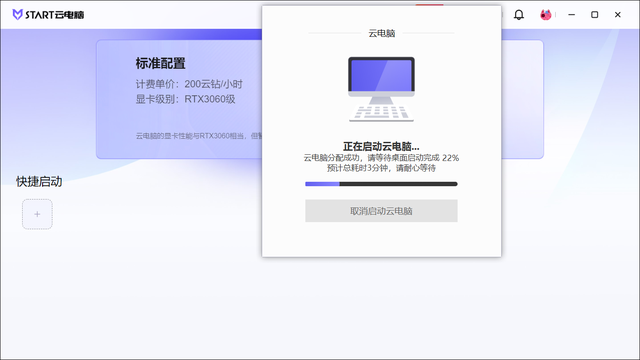Click the startup progress bar
Viewport: 640px width, 360px height.
[x=381, y=184]
